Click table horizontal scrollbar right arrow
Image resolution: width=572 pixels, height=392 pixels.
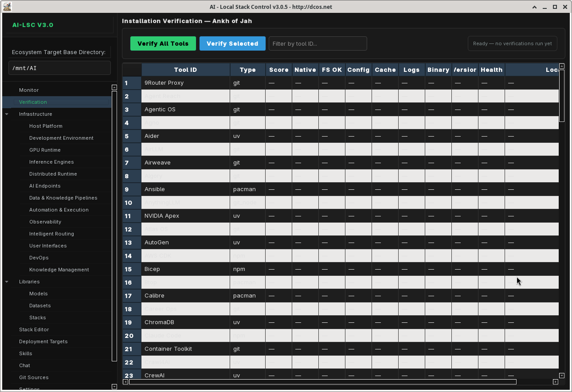click(556, 382)
